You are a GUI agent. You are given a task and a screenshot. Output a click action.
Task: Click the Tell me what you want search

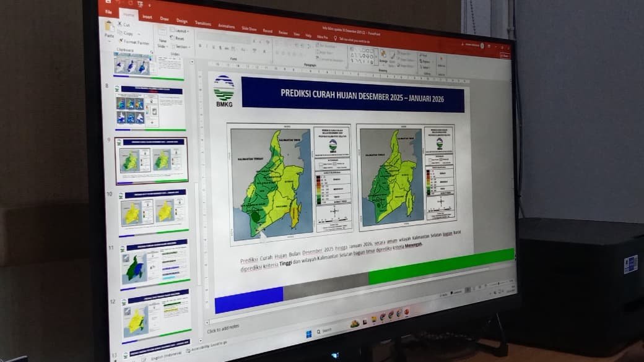353,40
